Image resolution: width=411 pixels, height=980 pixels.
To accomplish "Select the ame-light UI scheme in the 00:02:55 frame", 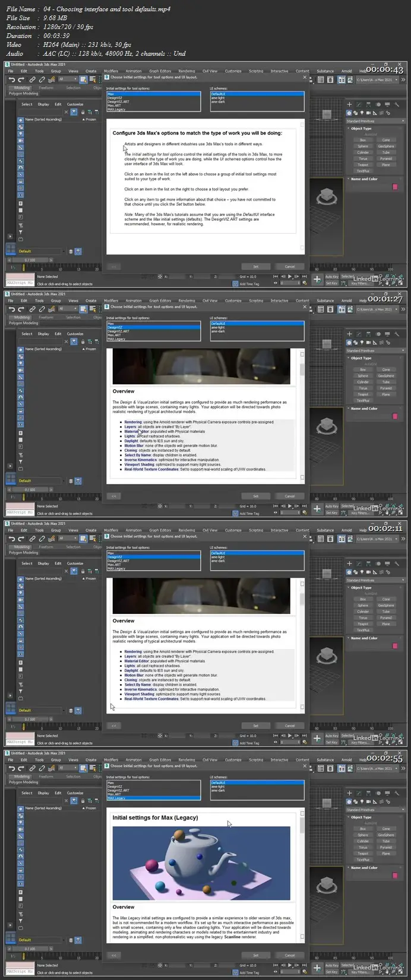I will coord(257,787).
